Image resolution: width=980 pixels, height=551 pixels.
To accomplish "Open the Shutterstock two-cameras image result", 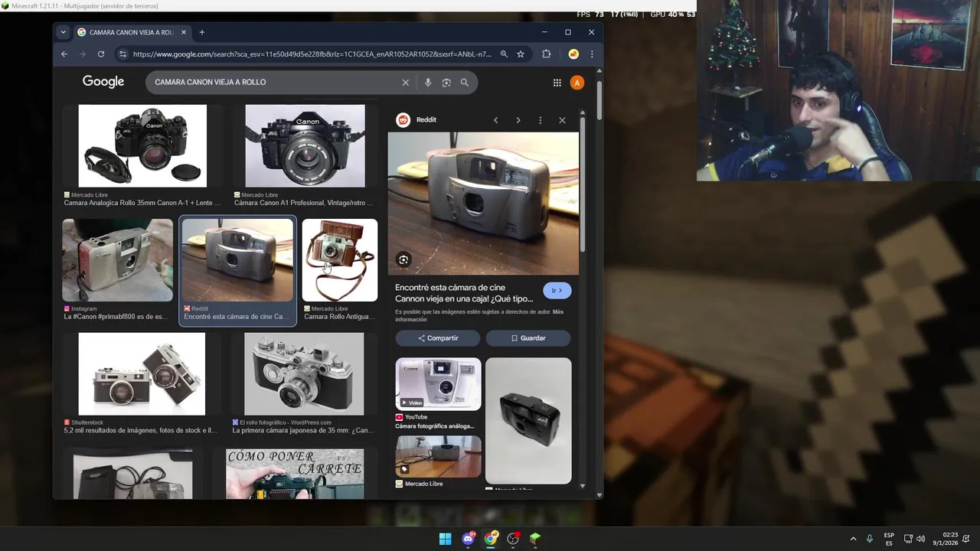I will click(x=142, y=373).
